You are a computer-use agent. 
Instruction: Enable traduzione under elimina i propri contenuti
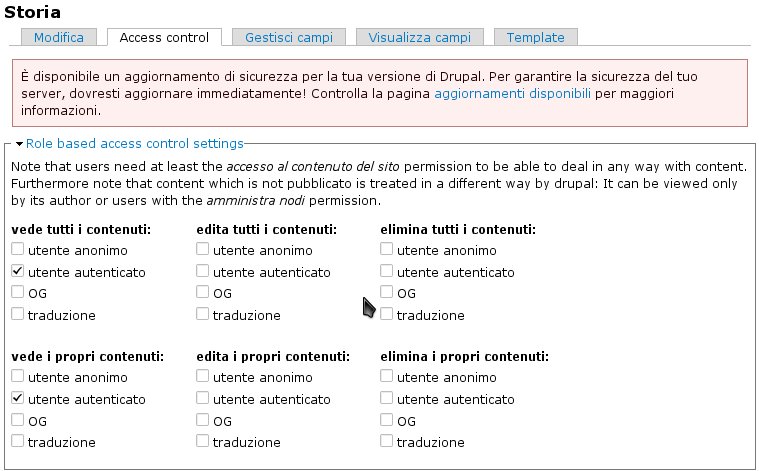pos(387,441)
